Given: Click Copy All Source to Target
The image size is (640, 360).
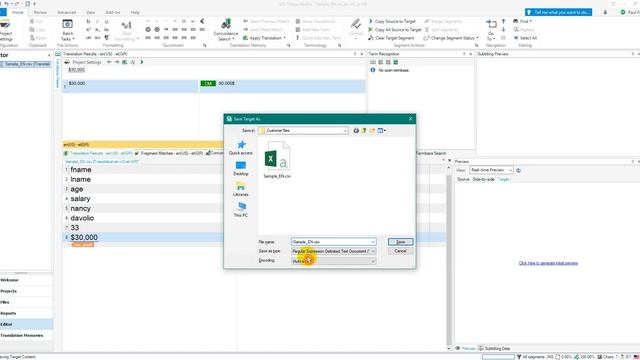Looking at the screenshot, I should (x=395, y=30).
